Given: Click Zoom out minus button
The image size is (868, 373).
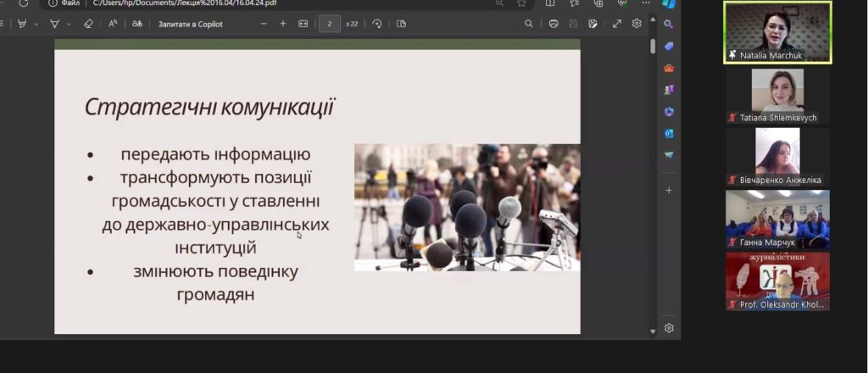Looking at the screenshot, I should [x=264, y=24].
